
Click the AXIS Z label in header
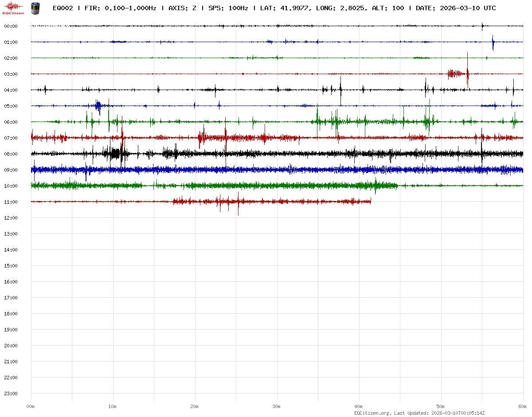click(x=182, y=8)
